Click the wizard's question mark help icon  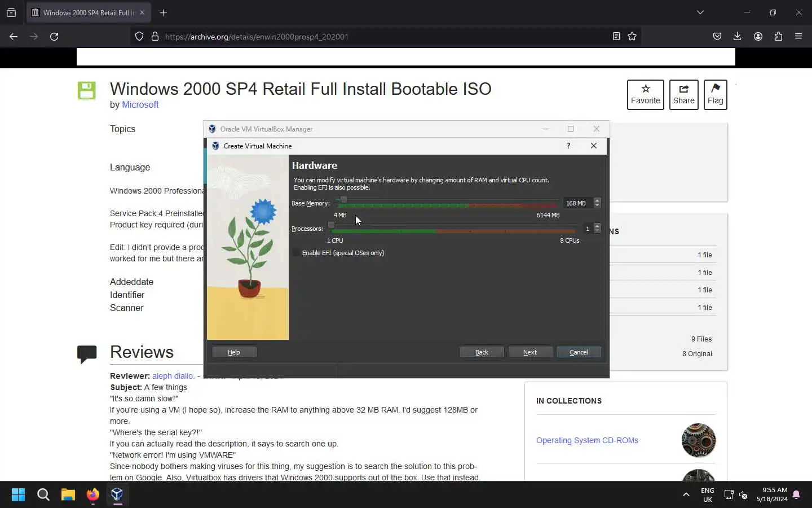[x=568, y=146]
